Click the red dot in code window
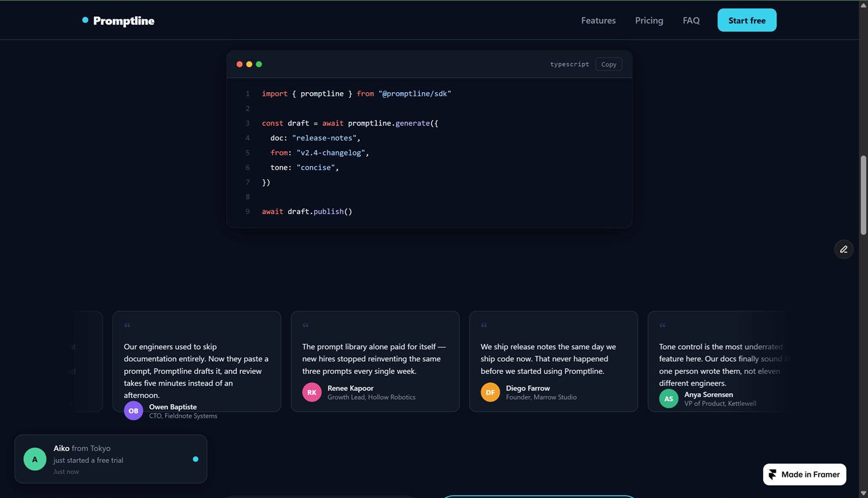The image size is (868, 498). [239, 64]
